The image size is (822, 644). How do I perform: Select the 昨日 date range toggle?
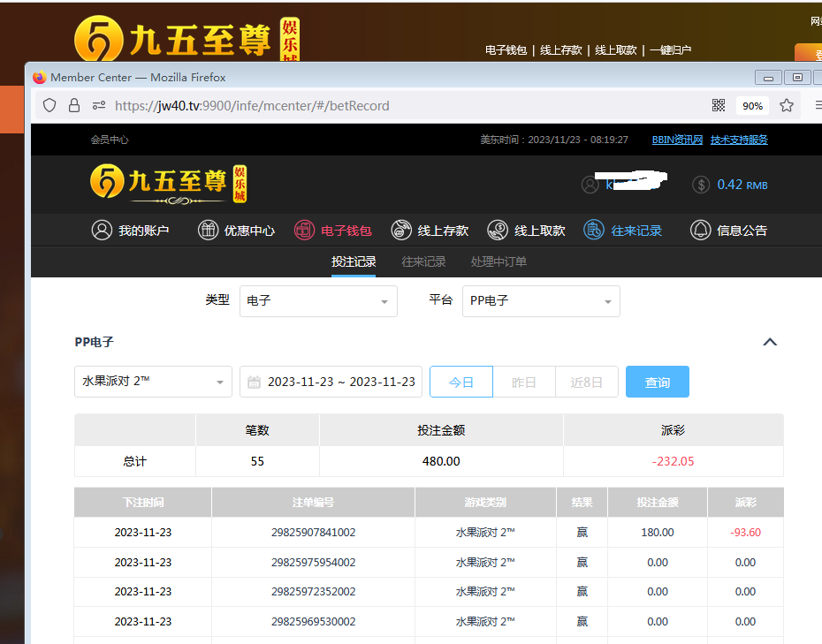[x=524, y=383]
